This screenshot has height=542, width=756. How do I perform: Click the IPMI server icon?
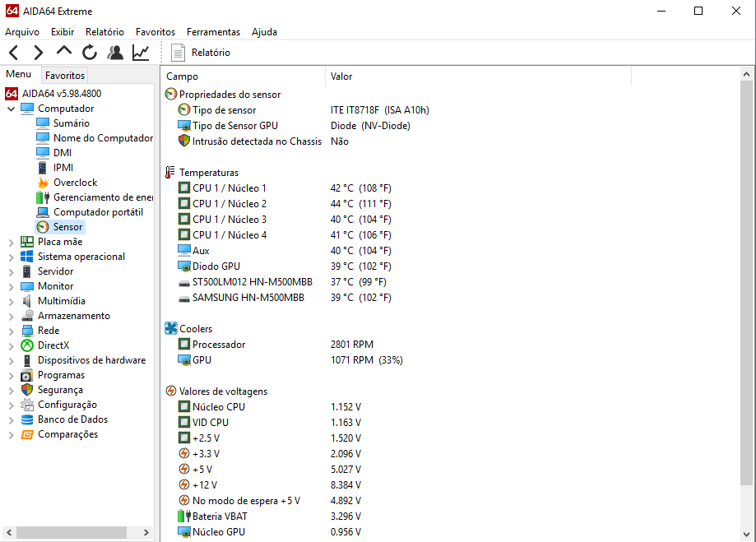[x=43, y=167]
